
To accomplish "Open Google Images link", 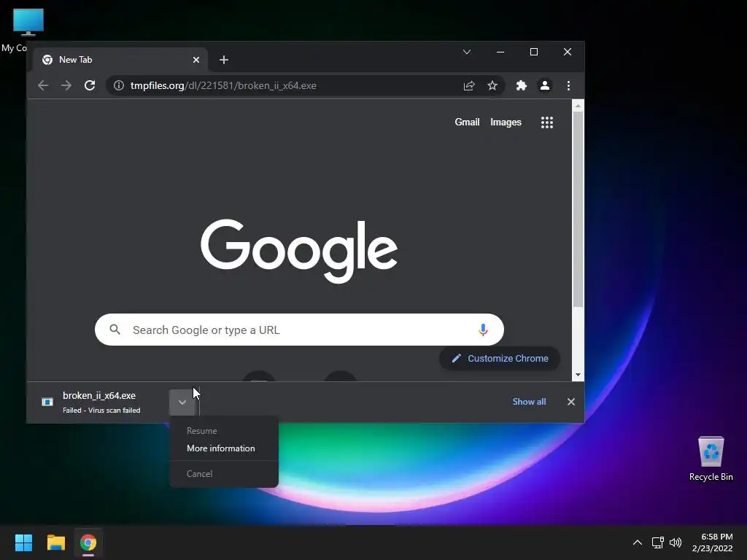I will click(506, 122).
